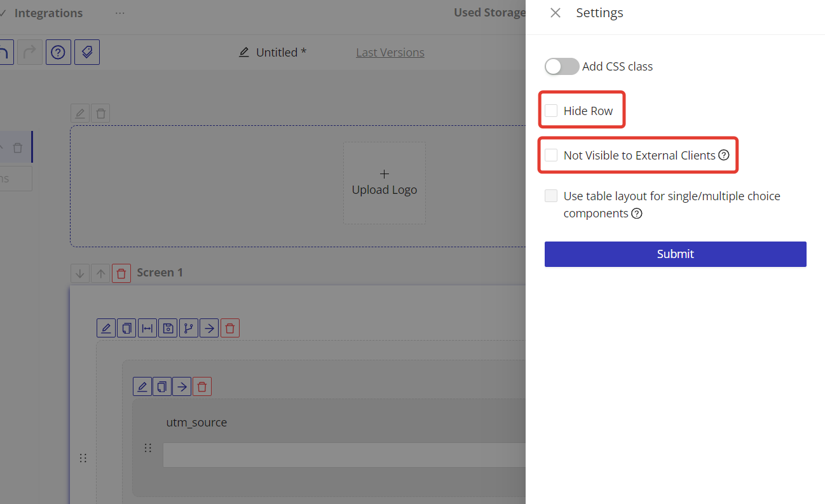Move Screen 1 up with the arrow
Viewport: 825px width, 504px height.
(100, 274)
